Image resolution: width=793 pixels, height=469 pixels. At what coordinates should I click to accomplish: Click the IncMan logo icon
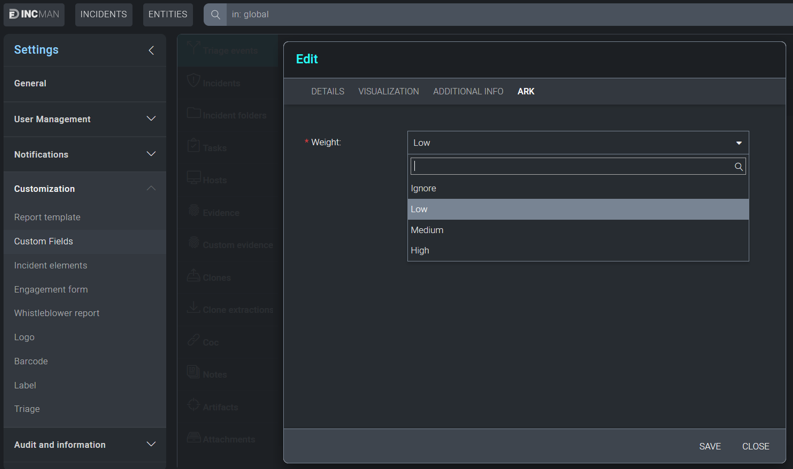(x=14, y=14)
